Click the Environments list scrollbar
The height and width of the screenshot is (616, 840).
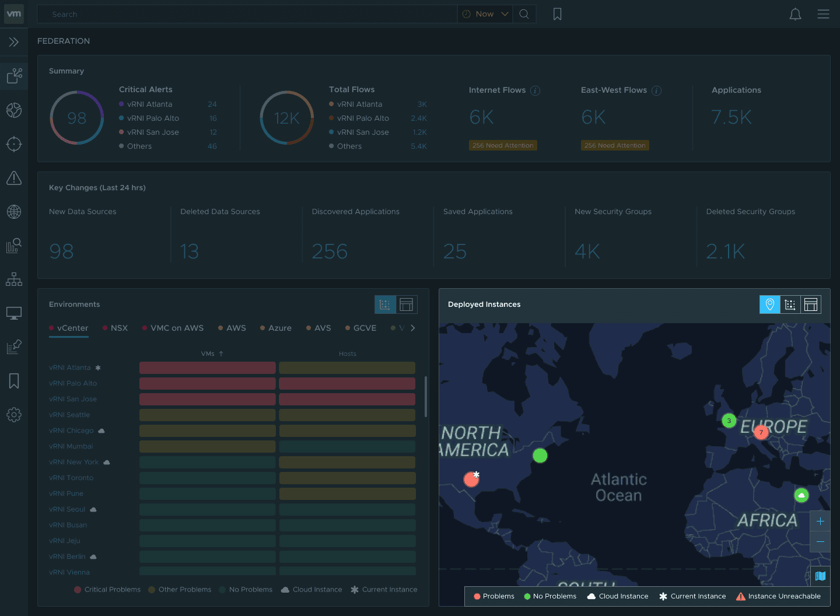(426, 397)
